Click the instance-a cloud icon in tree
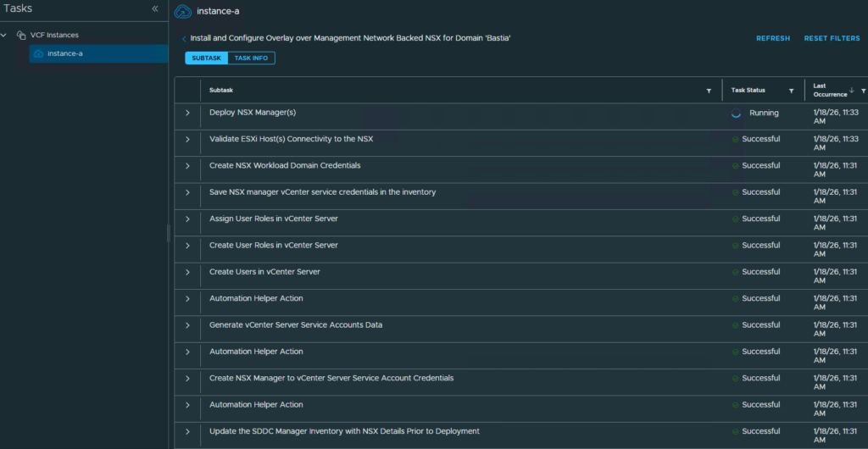This screenshot has width=868, height=449. [38, 53]
